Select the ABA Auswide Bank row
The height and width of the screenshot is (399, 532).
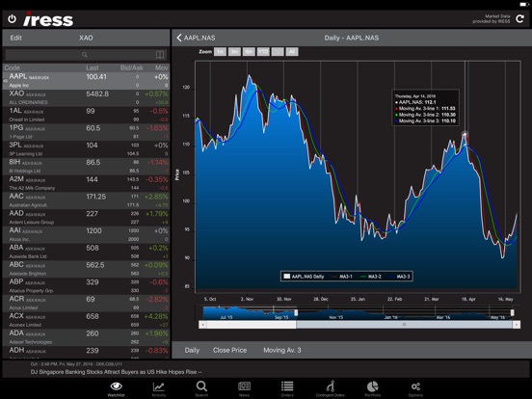click(x=86, y=253)
